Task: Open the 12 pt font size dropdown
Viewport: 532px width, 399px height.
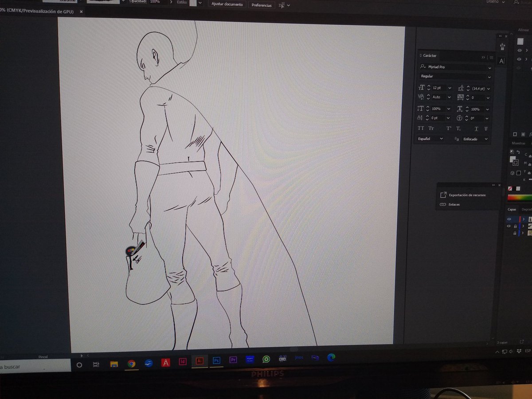Action: click(450, 88)
